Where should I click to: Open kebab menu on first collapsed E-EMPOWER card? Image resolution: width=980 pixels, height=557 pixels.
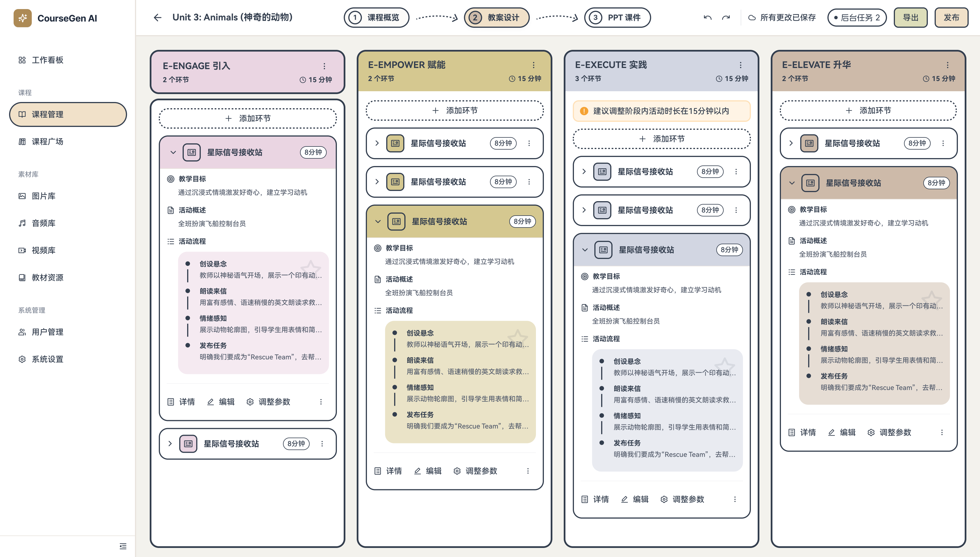tap(529, 143)
